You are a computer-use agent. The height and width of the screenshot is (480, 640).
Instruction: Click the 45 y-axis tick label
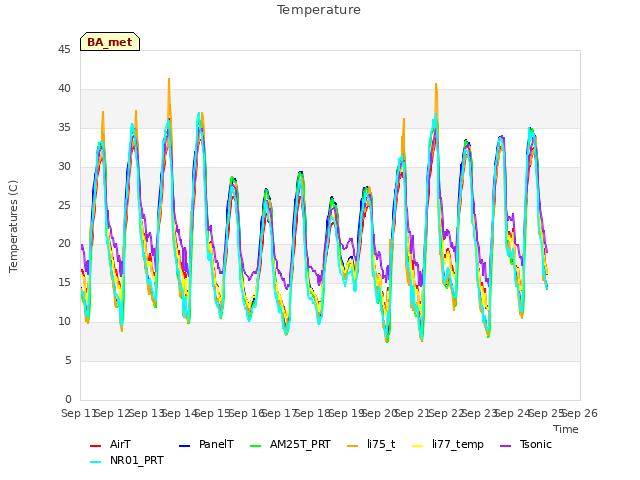(x=64, y=50)
